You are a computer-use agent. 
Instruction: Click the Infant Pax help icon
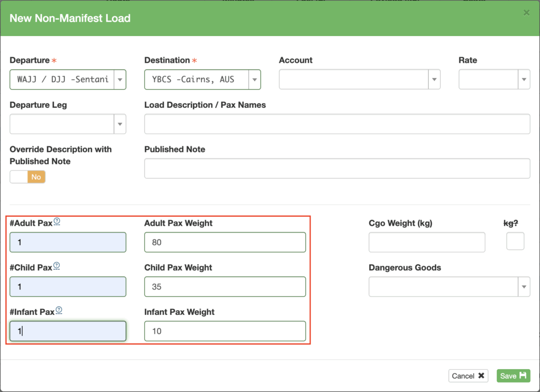click(59, 310)
